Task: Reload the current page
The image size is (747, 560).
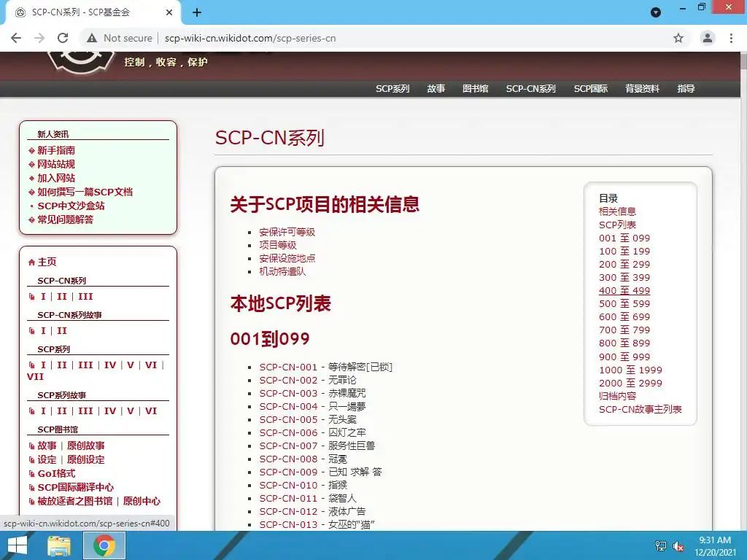Action: pyautogui.click(x=63, y=38)
